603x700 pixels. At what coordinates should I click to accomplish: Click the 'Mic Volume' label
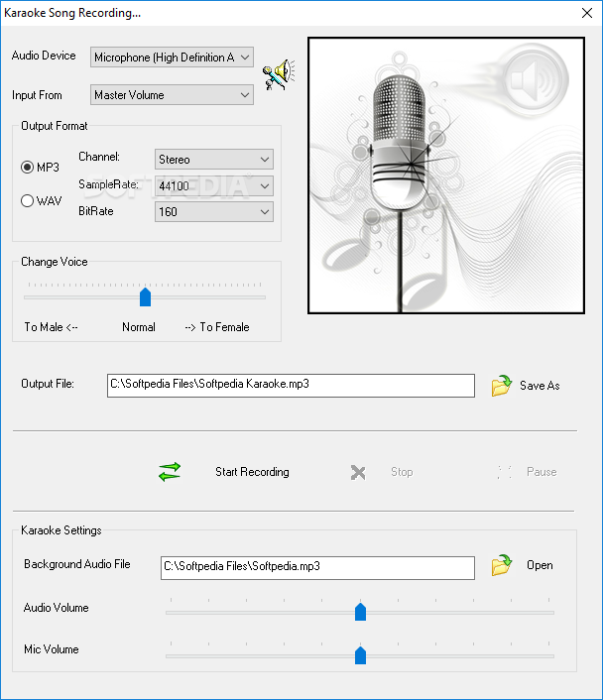[x=52, y=649]
